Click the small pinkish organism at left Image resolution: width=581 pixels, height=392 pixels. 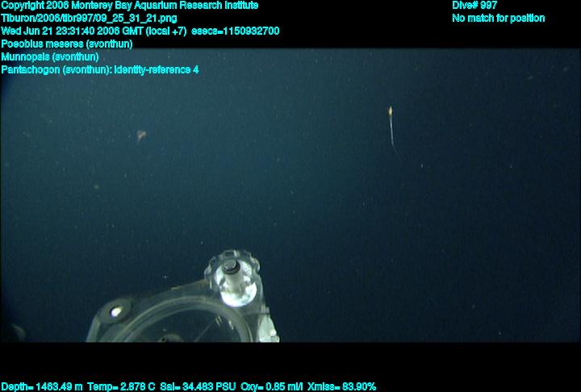(x=141, y=135)
